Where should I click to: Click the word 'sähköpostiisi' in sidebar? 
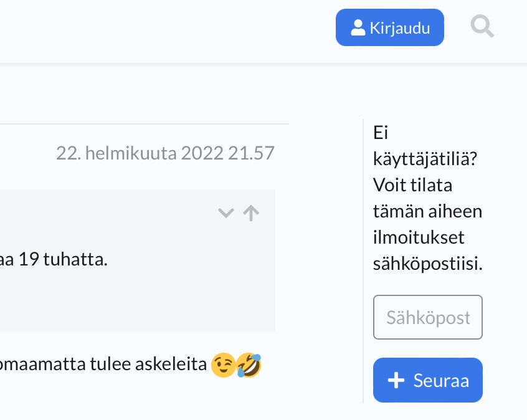(427, 264)
